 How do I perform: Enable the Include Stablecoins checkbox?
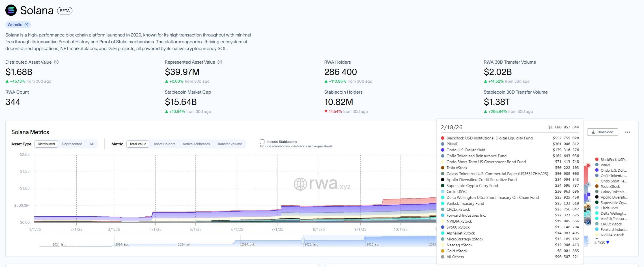pos(262,142)
